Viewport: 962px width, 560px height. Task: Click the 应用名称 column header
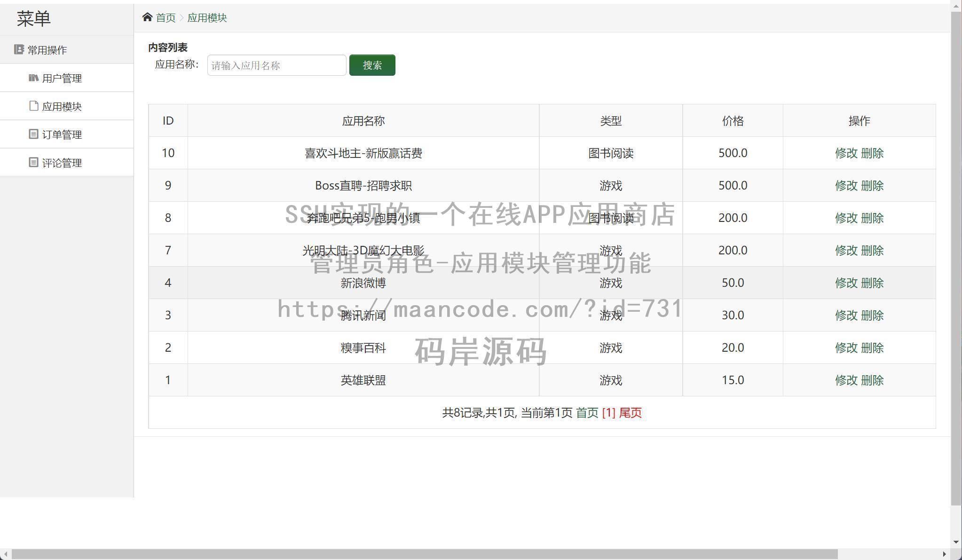click(x=363, y=121)
